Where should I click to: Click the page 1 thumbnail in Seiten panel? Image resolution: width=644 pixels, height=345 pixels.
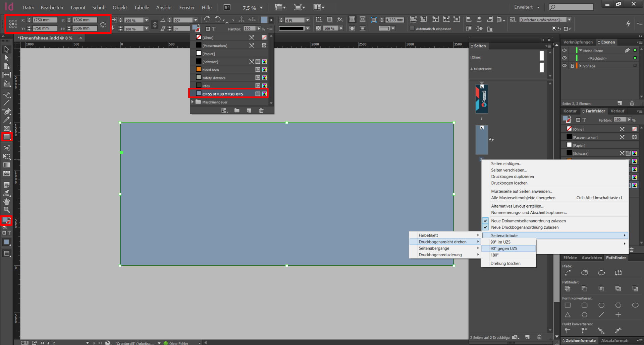click(x=482, y=99)
